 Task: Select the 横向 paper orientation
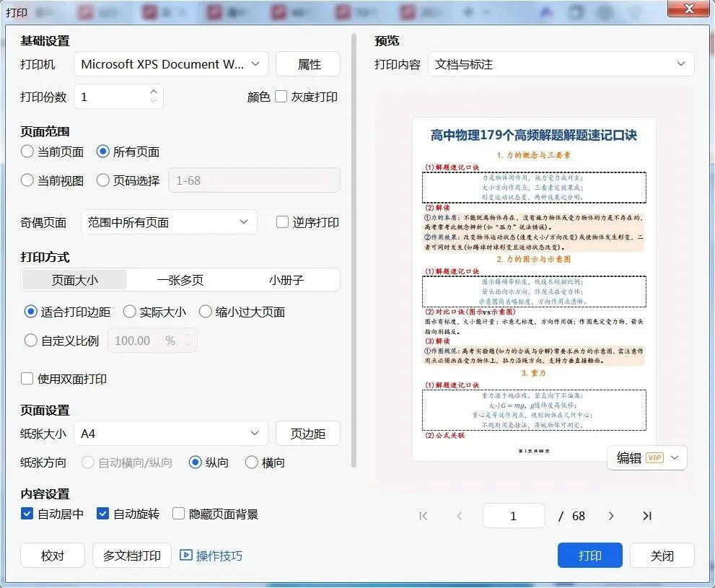coord(252,462)
